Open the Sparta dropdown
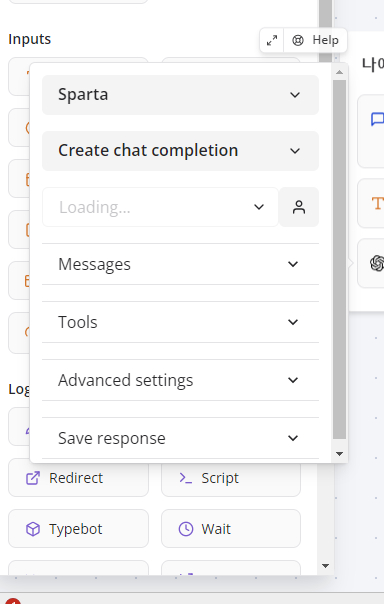This screenshot has height=604, width=384. [180, 95]
